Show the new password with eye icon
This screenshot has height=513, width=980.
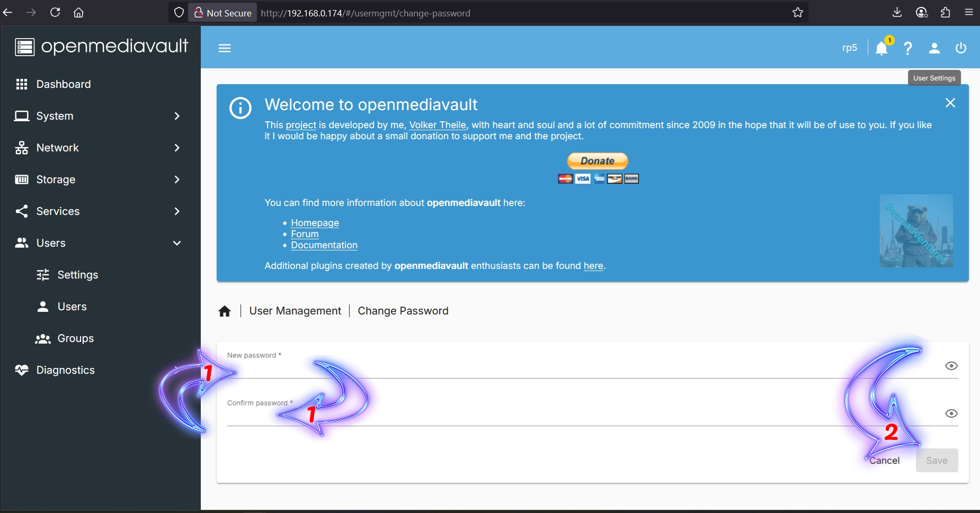pos(951,366)
